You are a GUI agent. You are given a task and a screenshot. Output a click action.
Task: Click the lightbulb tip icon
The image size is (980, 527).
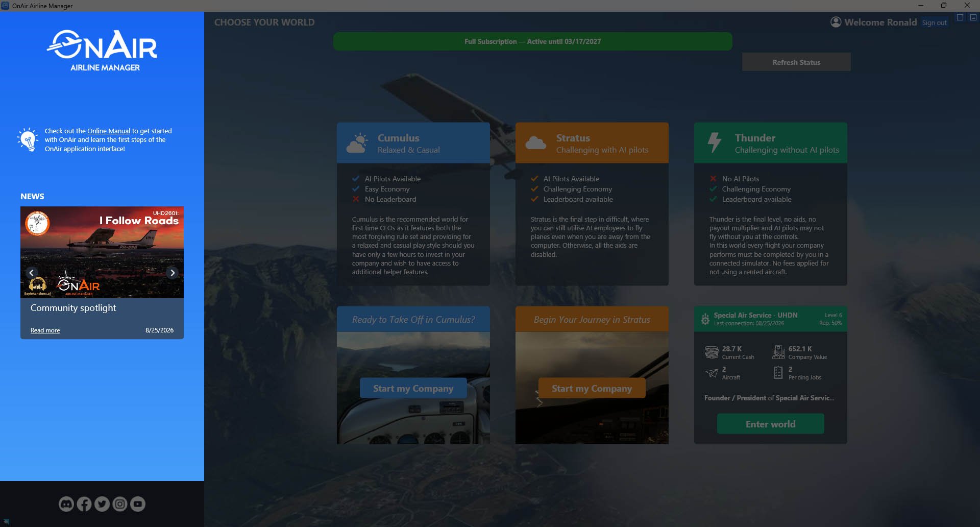(x=28, y=139)
